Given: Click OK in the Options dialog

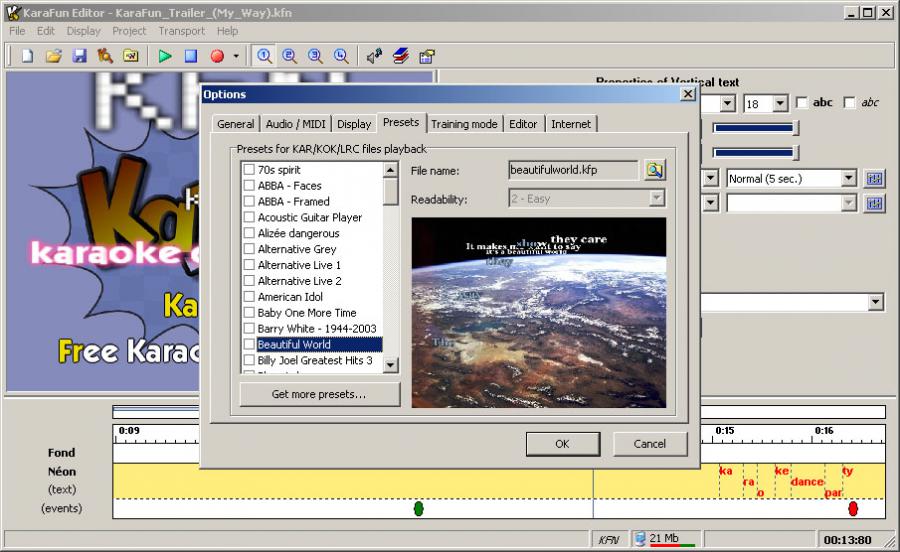Looking at the screenshot, I should click(x=562, y=444).
